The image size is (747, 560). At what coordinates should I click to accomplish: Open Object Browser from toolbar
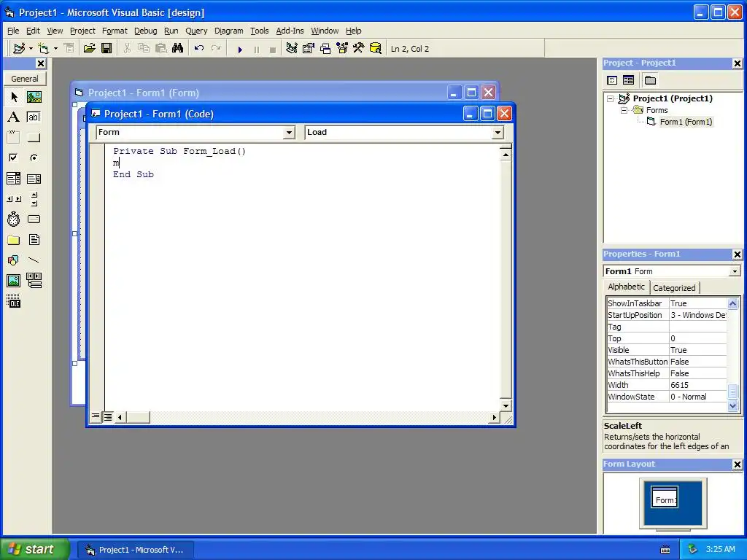(342, 49)
